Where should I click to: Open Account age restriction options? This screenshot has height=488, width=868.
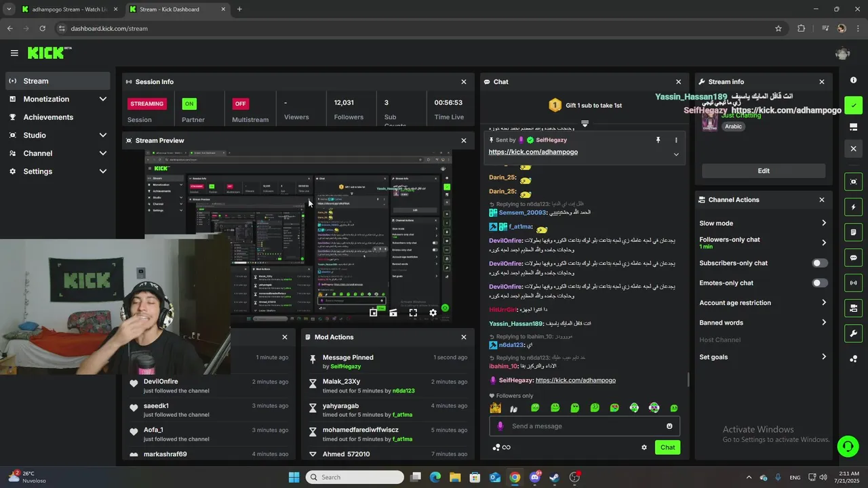tap(763, 303)
